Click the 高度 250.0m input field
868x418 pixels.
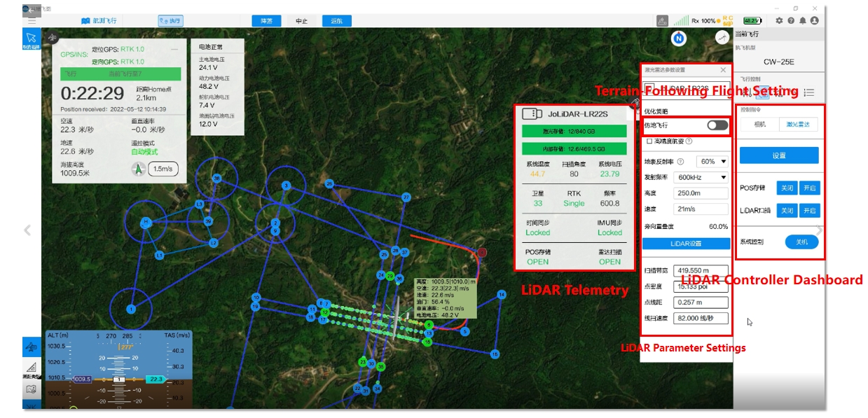[701, 193]
